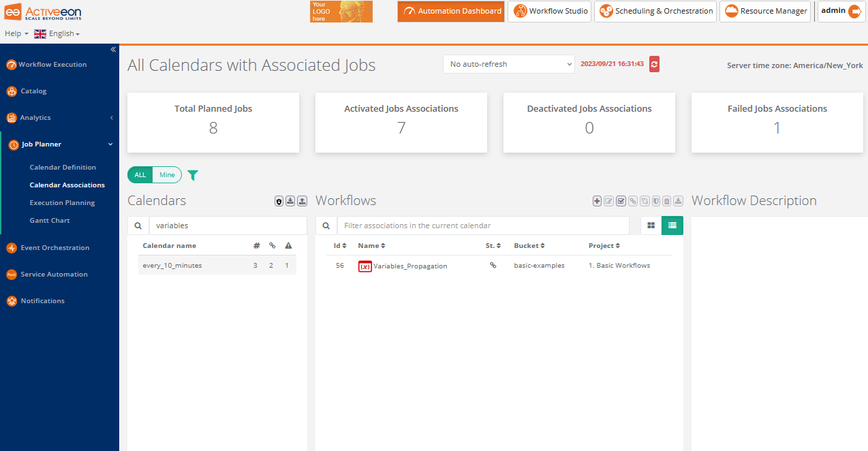Open Event Orchestration in sidebar
868x451 pixels.
(55, 248)
